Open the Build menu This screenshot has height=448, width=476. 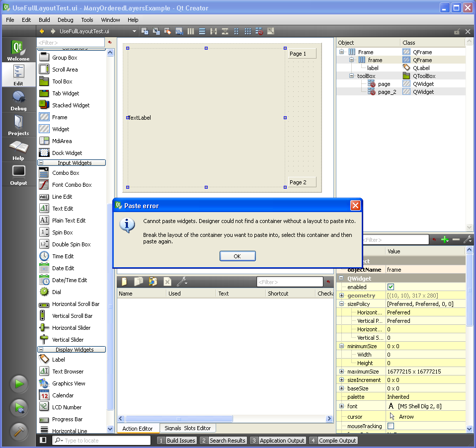coord(44,20)
